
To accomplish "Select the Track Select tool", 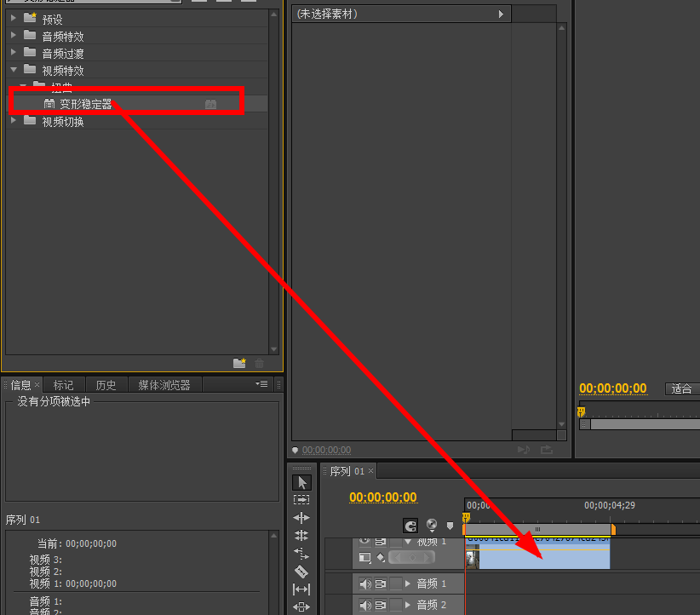I will pos(301,500).
